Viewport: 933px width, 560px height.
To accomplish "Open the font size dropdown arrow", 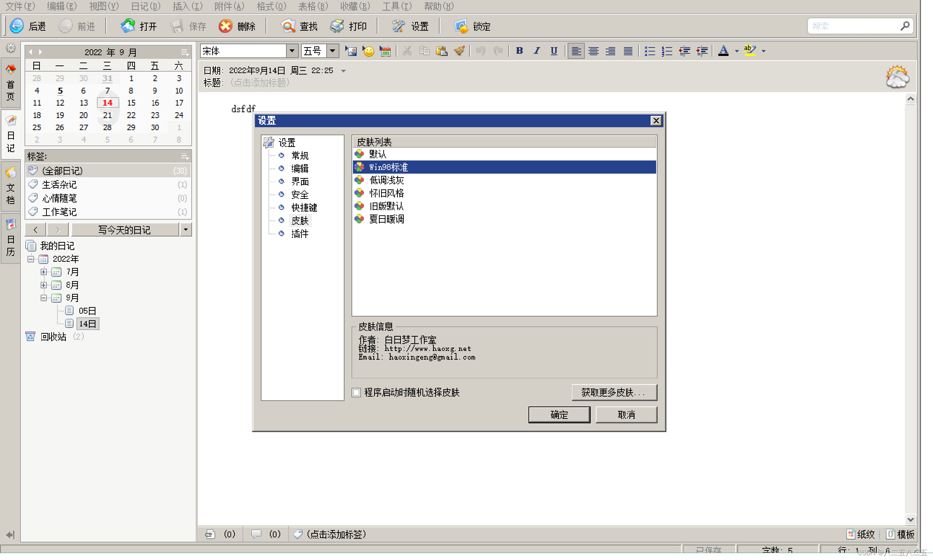I will (x=332, y=51).
